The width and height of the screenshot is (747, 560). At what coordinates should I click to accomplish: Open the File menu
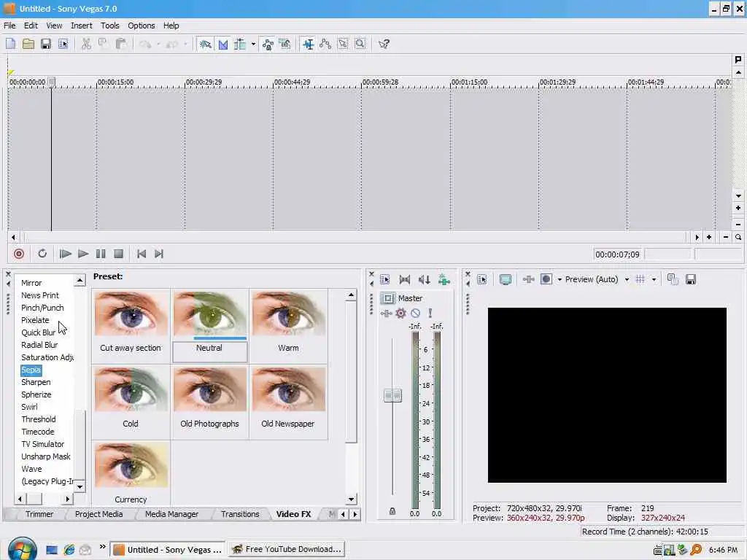[9, 26]
